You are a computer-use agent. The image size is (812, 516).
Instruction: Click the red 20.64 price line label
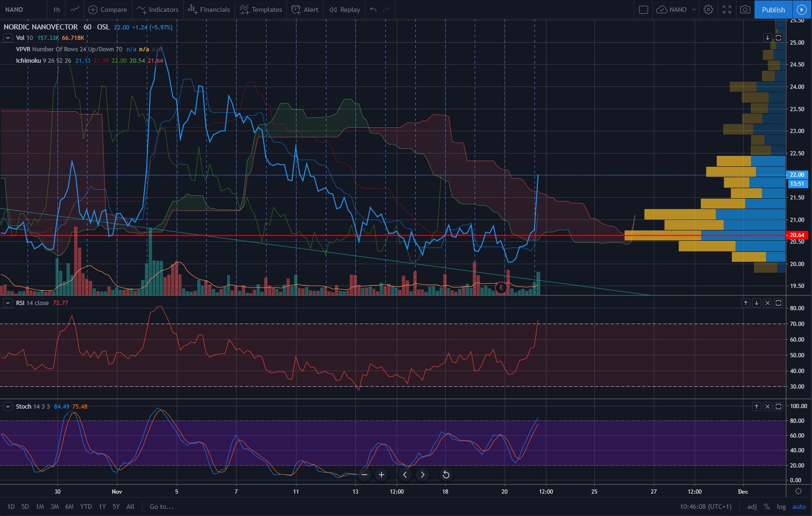[797, 235]
